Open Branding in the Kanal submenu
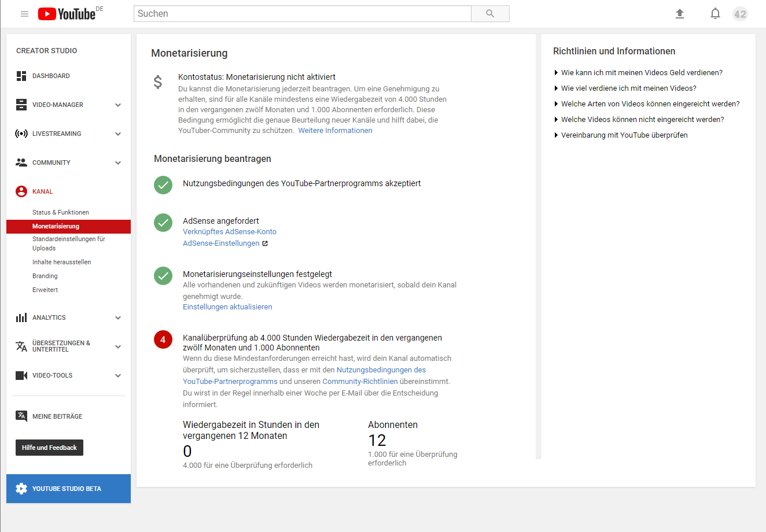This screenshot has width=766, height=532. click(45, 276)
